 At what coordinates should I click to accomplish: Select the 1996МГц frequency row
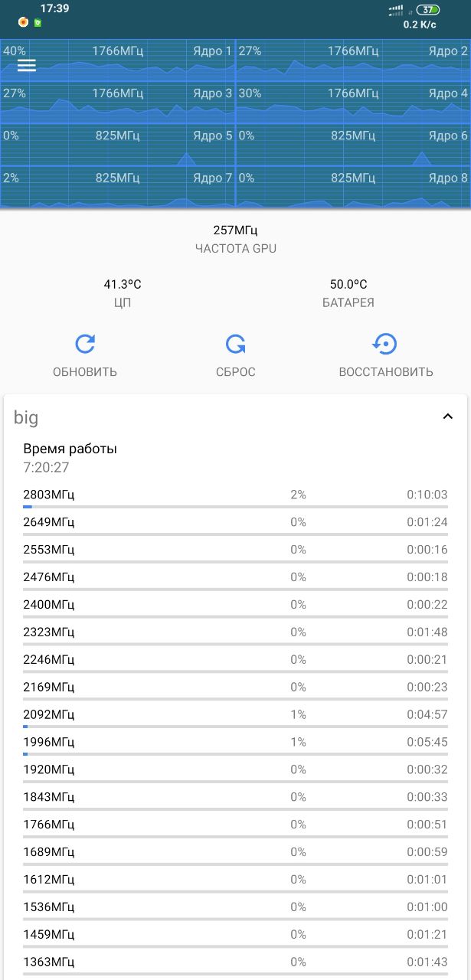(235, 743)
